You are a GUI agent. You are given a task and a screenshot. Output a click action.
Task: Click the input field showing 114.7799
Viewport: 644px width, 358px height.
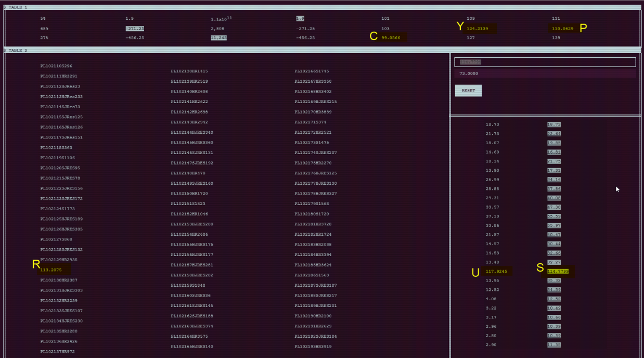point(545,62)
